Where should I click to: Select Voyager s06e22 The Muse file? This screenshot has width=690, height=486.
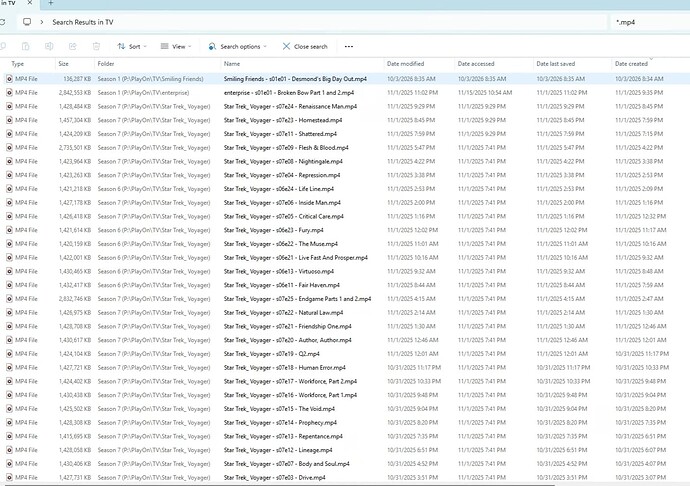pos(281,243)
